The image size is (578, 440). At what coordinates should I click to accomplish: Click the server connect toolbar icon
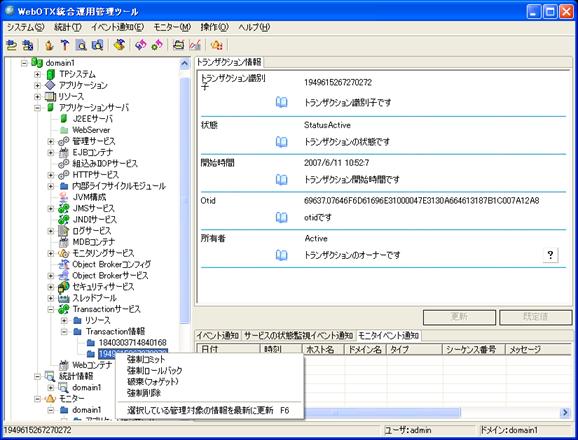click(x=12, y=45)
